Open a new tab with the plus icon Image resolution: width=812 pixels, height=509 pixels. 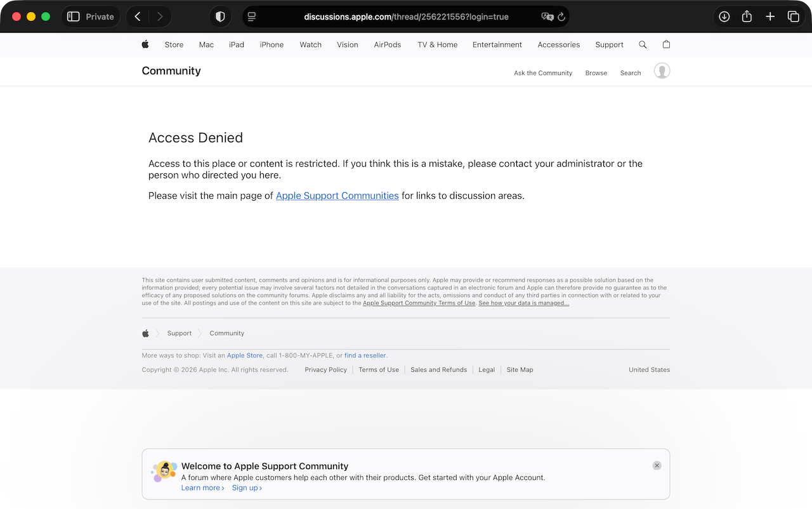(770, 17)
